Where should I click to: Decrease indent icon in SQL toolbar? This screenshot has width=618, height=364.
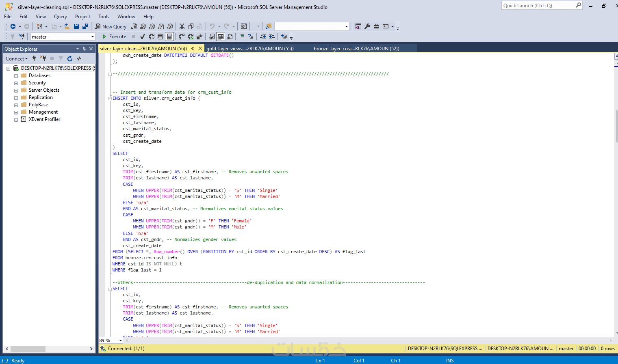point(263,37)
